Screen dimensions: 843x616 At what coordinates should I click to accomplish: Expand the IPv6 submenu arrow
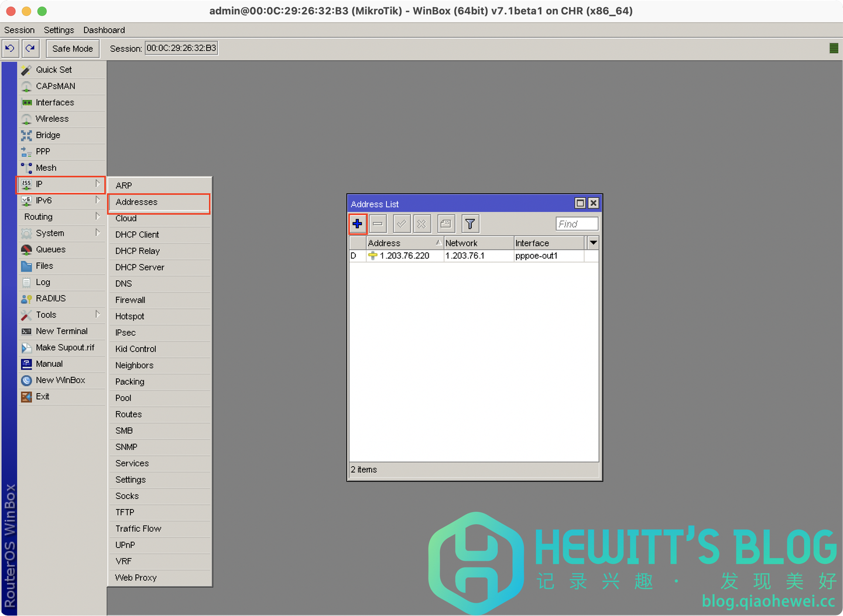pos(98,200)
